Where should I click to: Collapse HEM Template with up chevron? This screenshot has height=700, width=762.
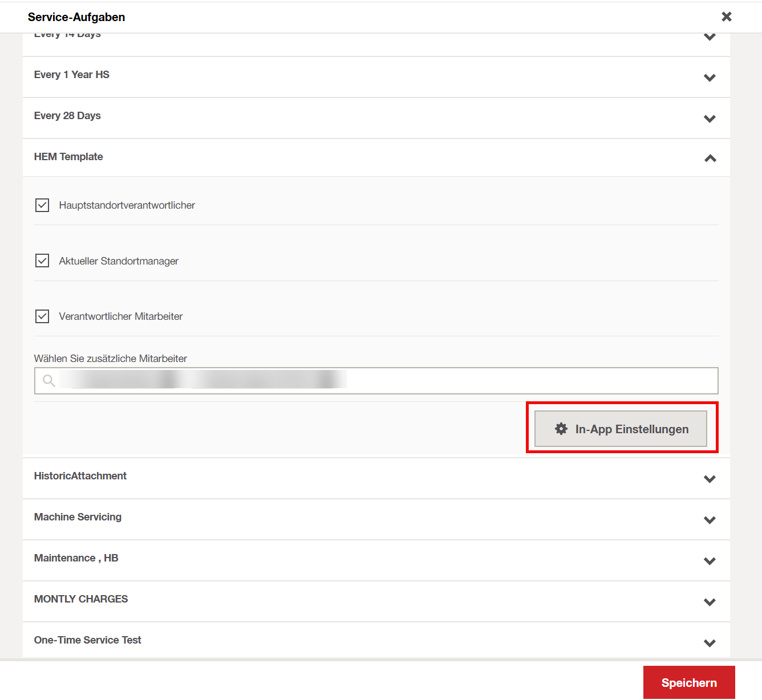710,158
